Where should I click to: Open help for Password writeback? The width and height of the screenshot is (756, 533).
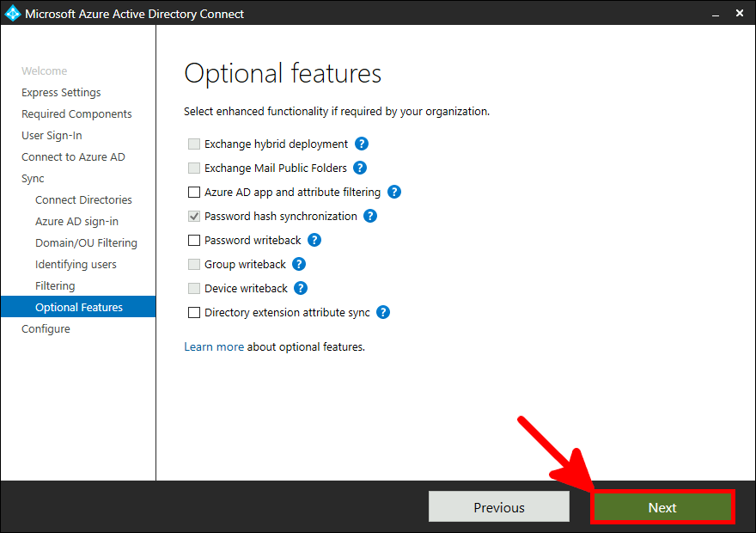(x=314, y=240)
